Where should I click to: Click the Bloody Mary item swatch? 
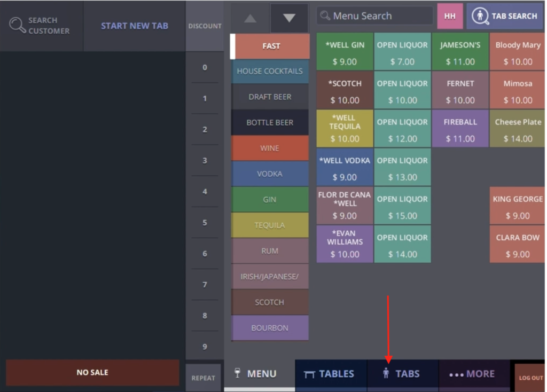click(517, 51)
